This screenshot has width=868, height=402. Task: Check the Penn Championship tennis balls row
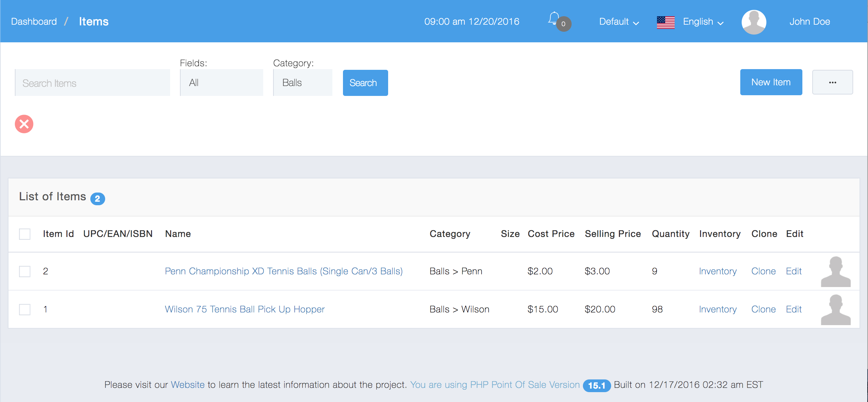25,272
